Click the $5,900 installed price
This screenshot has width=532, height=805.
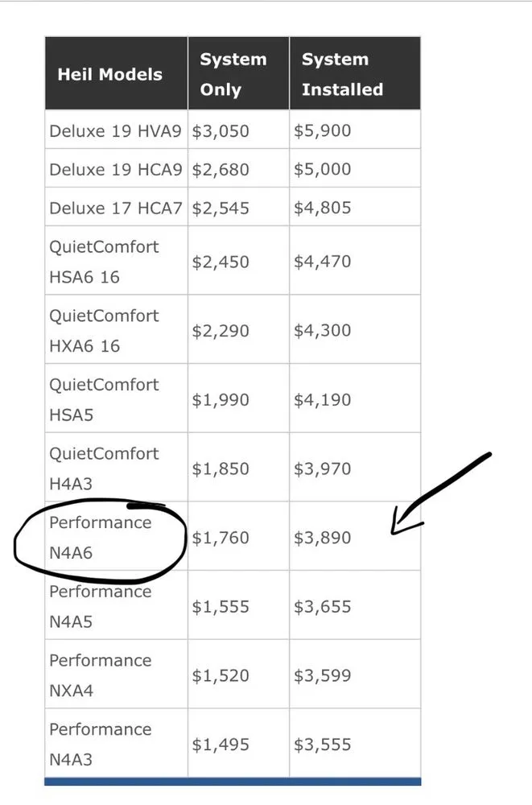point(322,130)
